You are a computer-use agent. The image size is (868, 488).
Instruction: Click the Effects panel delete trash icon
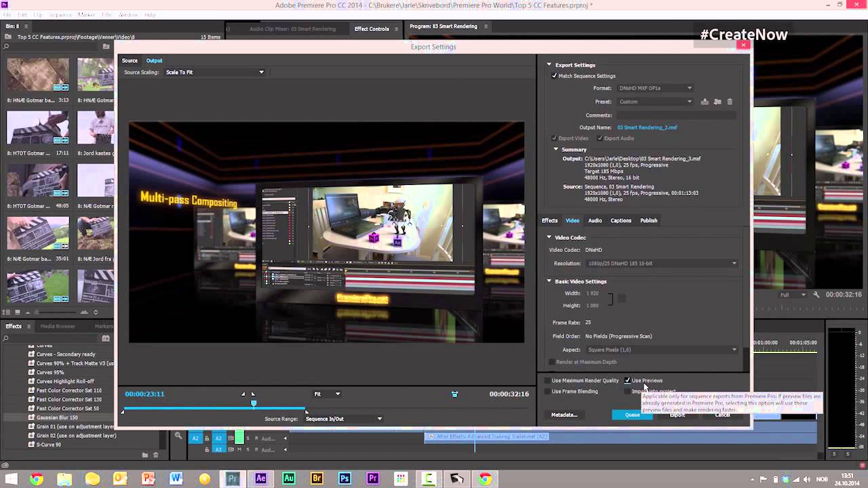click(x=155, y=455)
